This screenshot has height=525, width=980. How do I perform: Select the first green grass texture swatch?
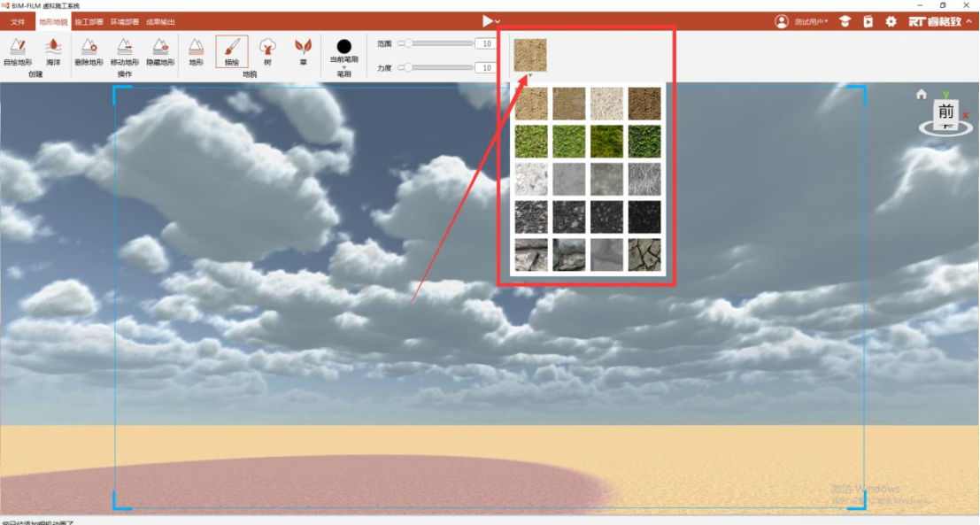click(531, 142)
